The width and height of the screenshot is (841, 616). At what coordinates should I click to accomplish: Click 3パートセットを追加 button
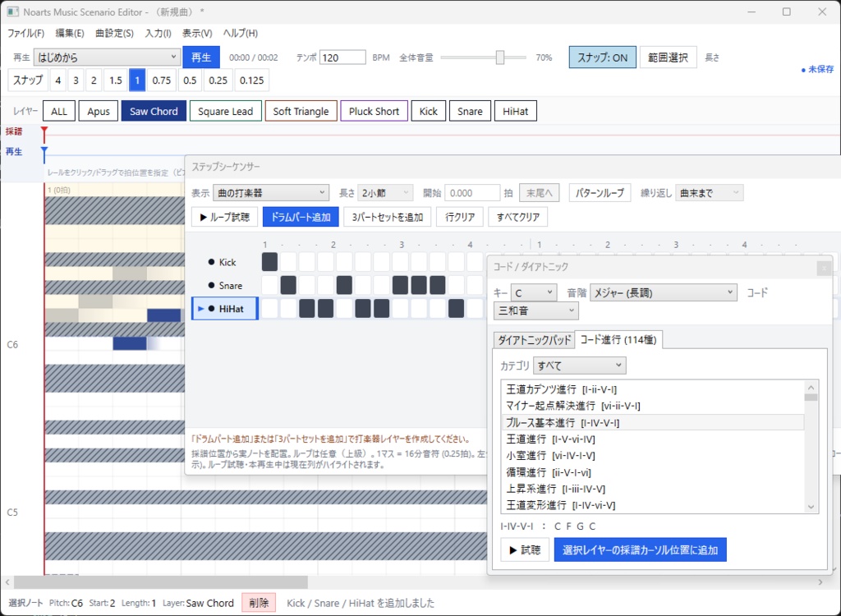[388, 218]
